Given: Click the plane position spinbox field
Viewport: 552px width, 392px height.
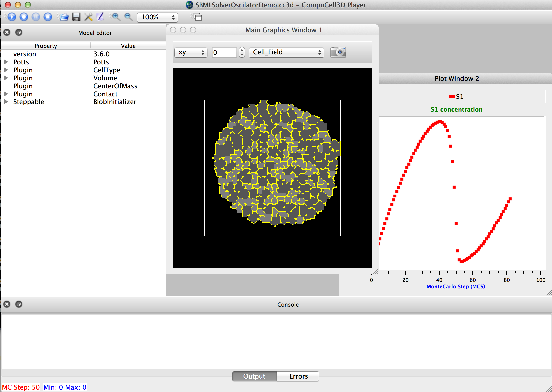Looking at the screenshot, I should point(224,52).
